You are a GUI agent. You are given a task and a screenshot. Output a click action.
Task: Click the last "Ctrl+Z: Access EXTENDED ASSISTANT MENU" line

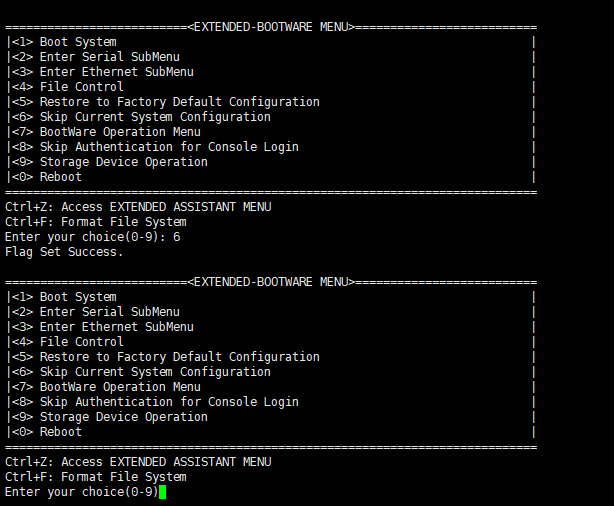pos(137,462)
